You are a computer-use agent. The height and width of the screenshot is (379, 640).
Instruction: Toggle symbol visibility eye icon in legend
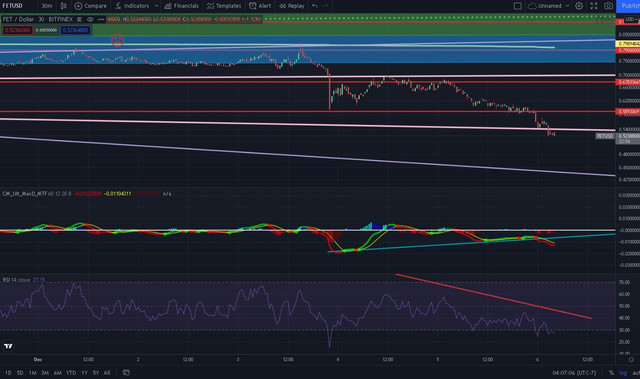(90, 19)
